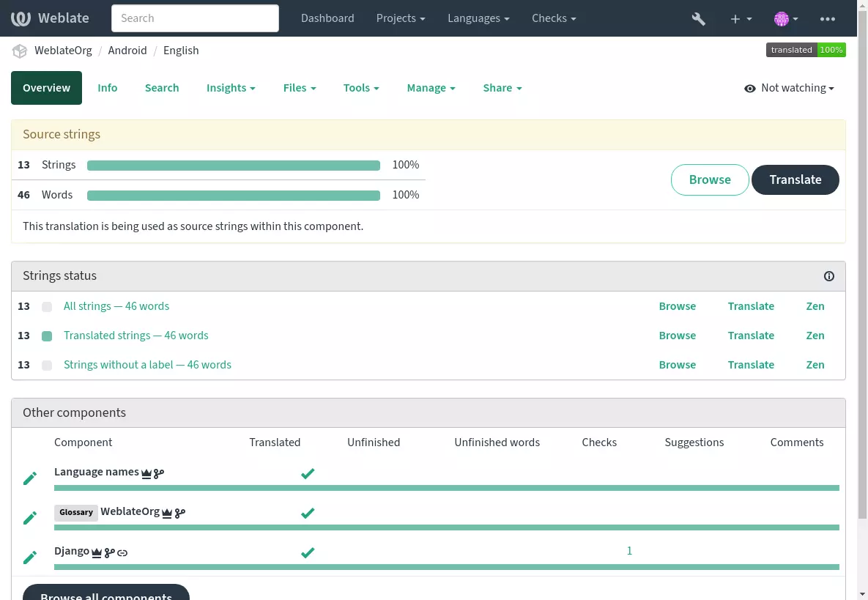Open the Projects dropdown
This screenshot has height=600, width=868.
[401, 18]
